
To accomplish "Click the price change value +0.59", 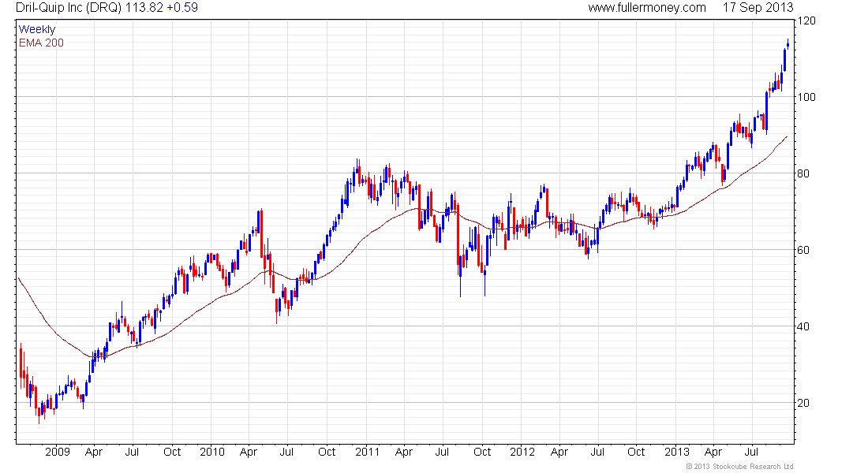I will tap(182, 8).
